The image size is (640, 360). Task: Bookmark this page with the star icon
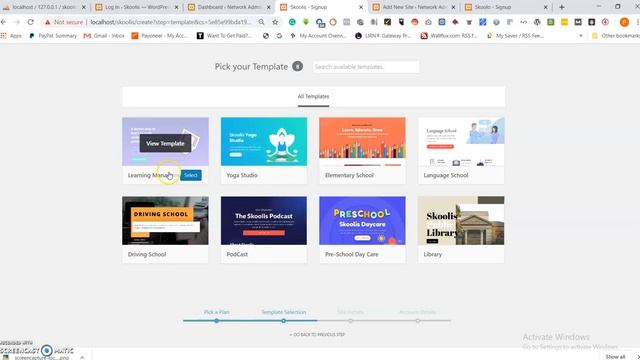tap(275, 22)
